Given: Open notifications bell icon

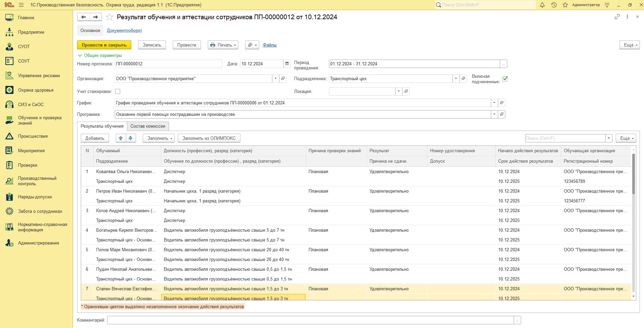Looking at the screenshot, I should (x=542, y=5).
